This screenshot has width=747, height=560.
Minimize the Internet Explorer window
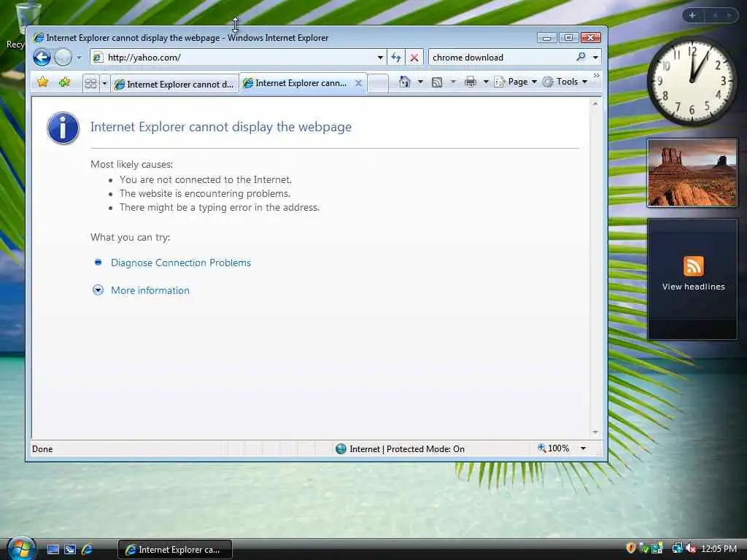[x=546, y=38]
